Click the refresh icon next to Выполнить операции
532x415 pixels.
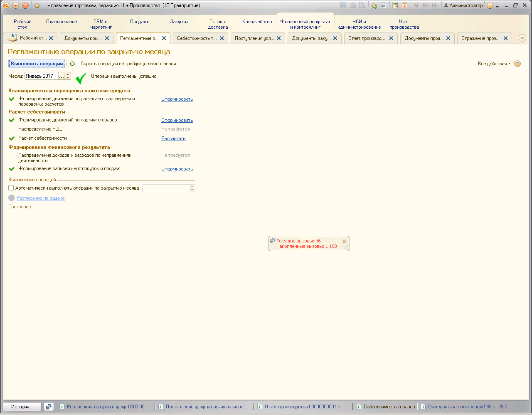(72, 64)
